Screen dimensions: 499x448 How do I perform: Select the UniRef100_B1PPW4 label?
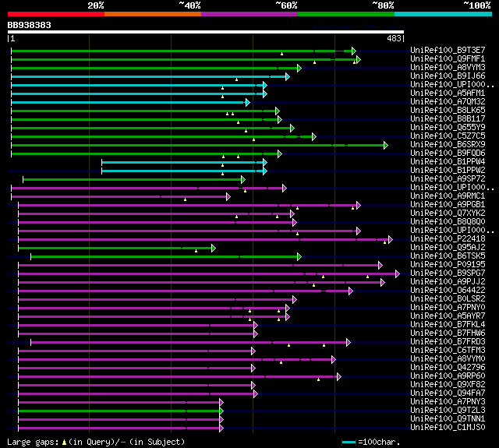(x=448, y=162)
